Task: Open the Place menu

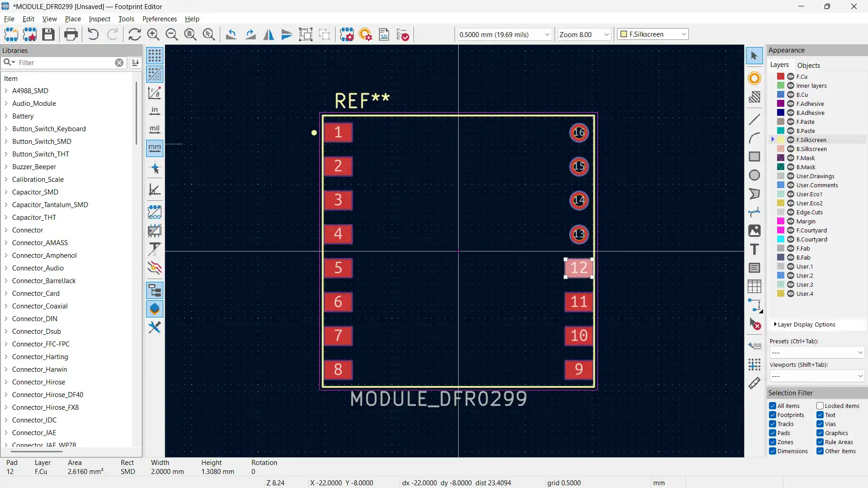Action: click(x=73, y=19)
